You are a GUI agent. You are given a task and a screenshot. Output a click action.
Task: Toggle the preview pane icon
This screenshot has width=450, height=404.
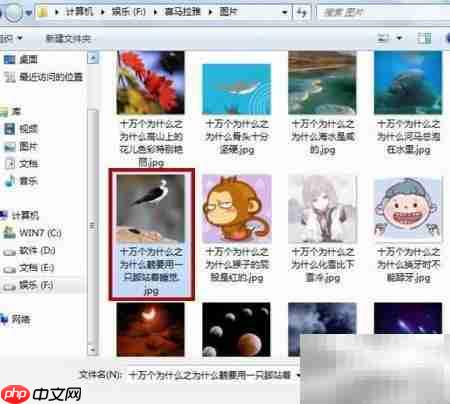click(424, 38)
